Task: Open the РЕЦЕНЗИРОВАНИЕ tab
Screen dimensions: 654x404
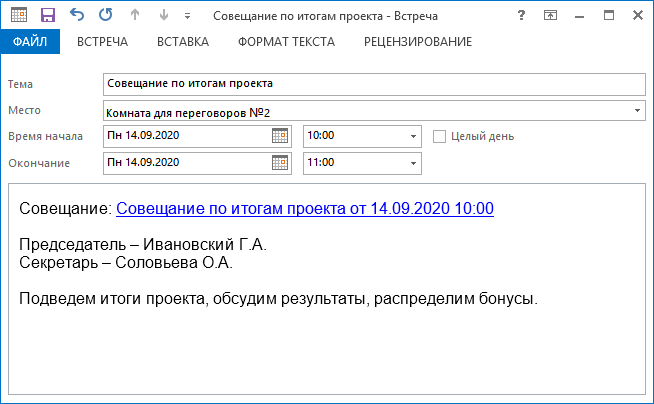Action: [x=417, y=42]
